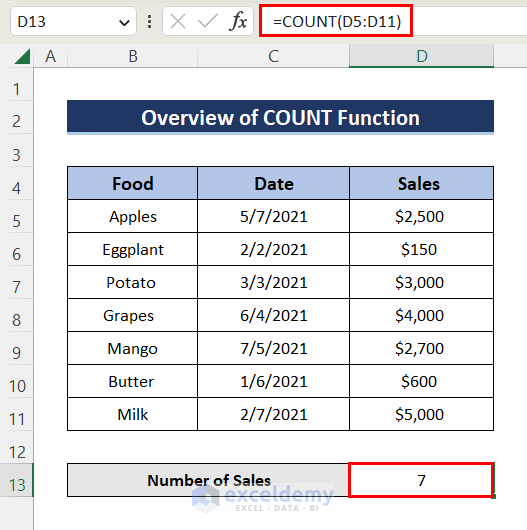This screenshot has height=530, width=527.
Task: Select the 'Grapes' cell
Action: 132,315
